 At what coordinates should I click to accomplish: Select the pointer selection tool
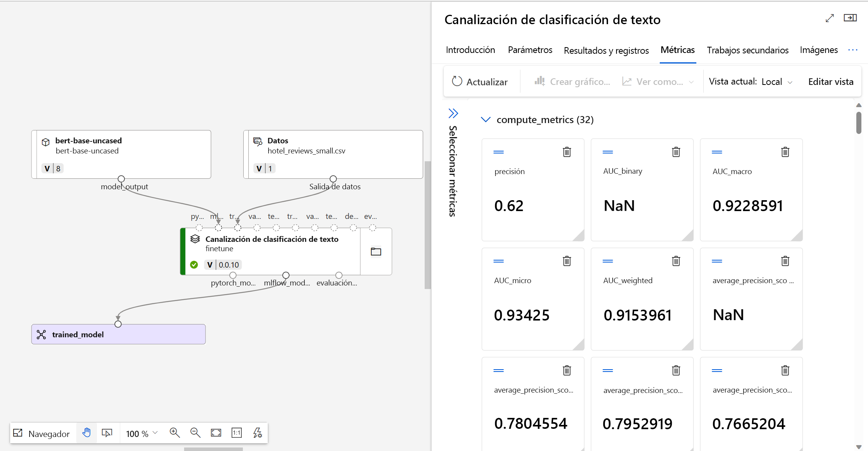tap(107, 433)
